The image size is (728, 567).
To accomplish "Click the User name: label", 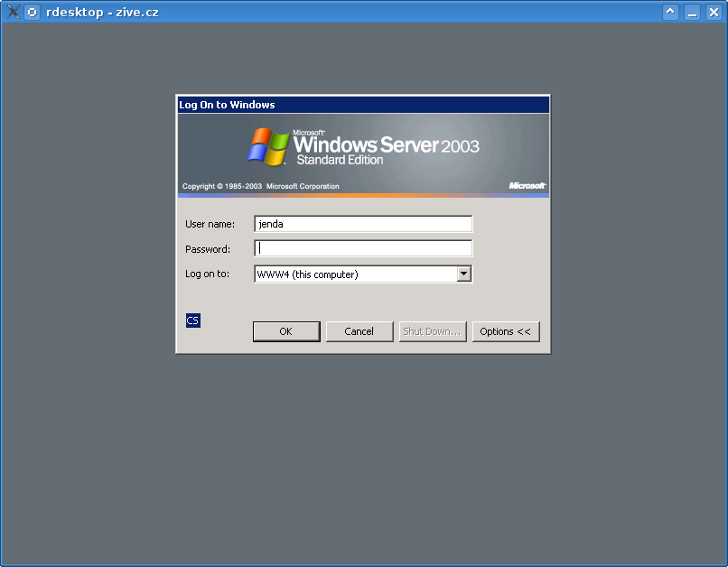I will (210, 224).
